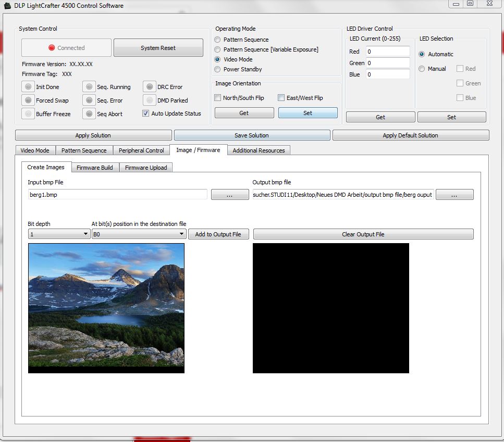This screenshot has width=504, height=442.
Task: Open the Additional Resources tab
Action: click(259, 150)
